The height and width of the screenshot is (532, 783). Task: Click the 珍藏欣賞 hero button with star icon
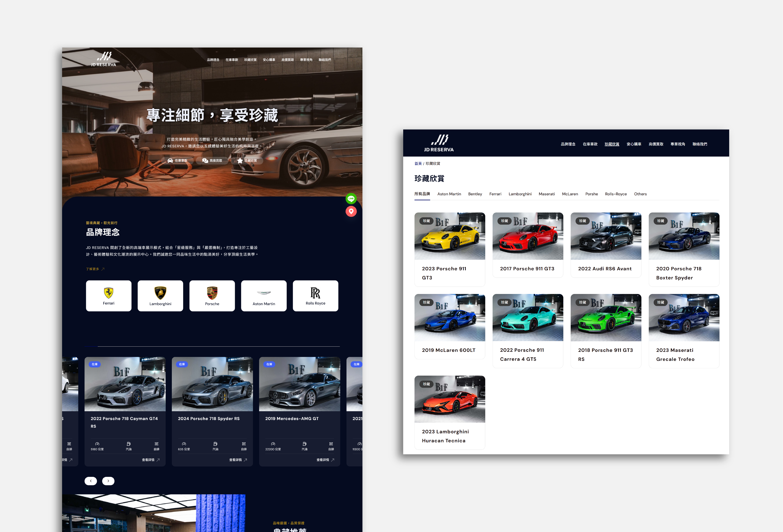(247, 161)
